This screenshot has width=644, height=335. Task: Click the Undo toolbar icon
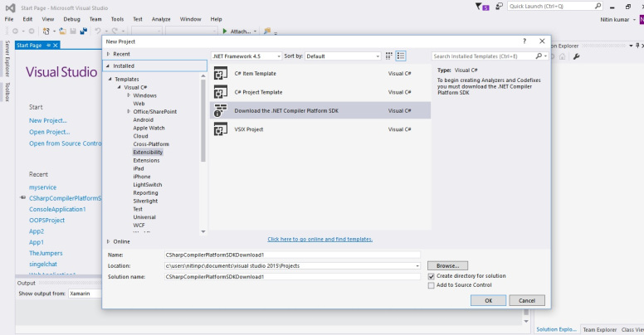(98, 32)
